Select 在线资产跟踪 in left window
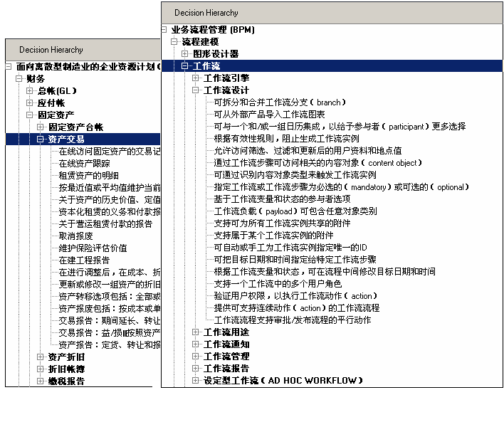The width and height of the screenshot is (504, 427). click(x=84, y=163)
